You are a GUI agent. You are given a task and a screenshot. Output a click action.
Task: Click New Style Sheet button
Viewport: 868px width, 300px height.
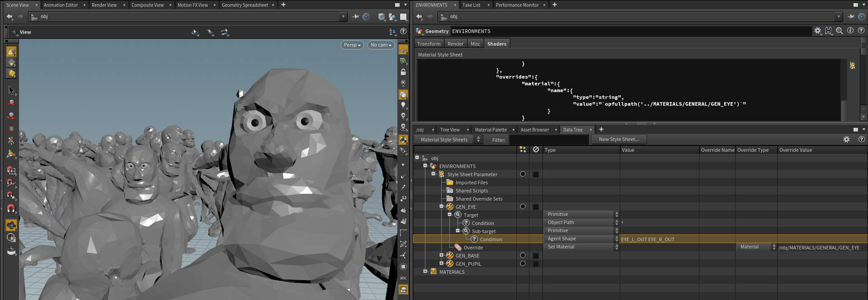618,139
